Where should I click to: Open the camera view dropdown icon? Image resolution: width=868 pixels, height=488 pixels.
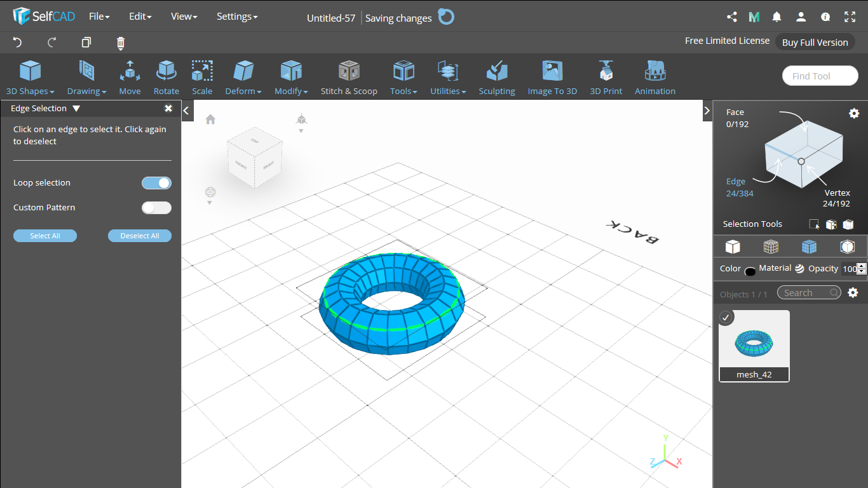tap(301, 123)
